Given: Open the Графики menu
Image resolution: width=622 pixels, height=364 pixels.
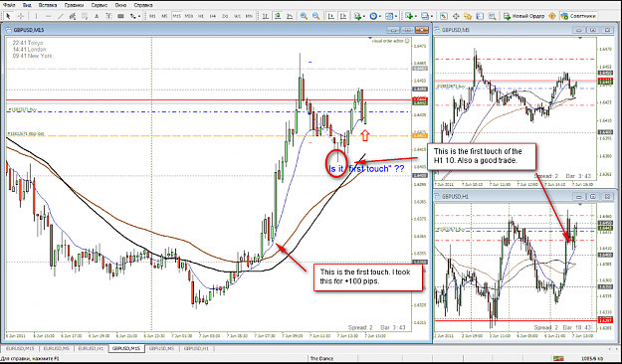Looking at the screenshot, I should [x=74, y=5].
